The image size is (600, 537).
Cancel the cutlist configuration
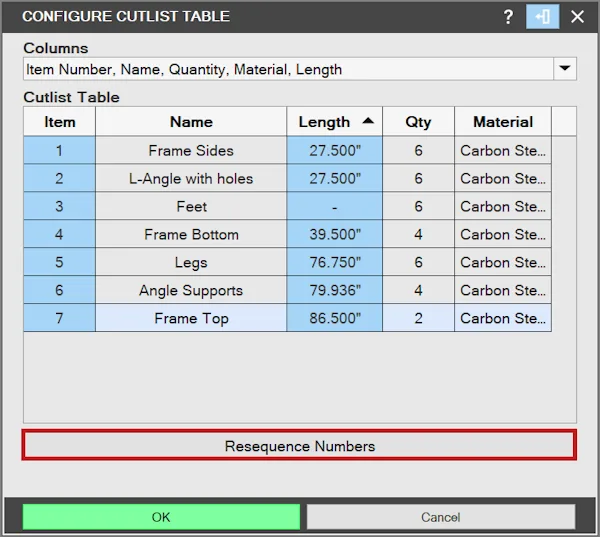coord(441,517)
